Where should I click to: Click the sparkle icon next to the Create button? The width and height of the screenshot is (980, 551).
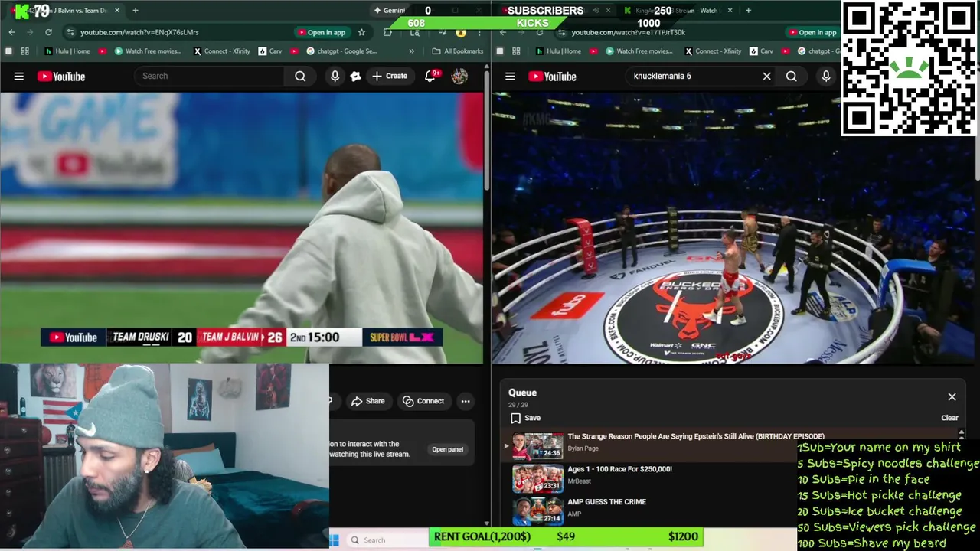pos(355,76)
